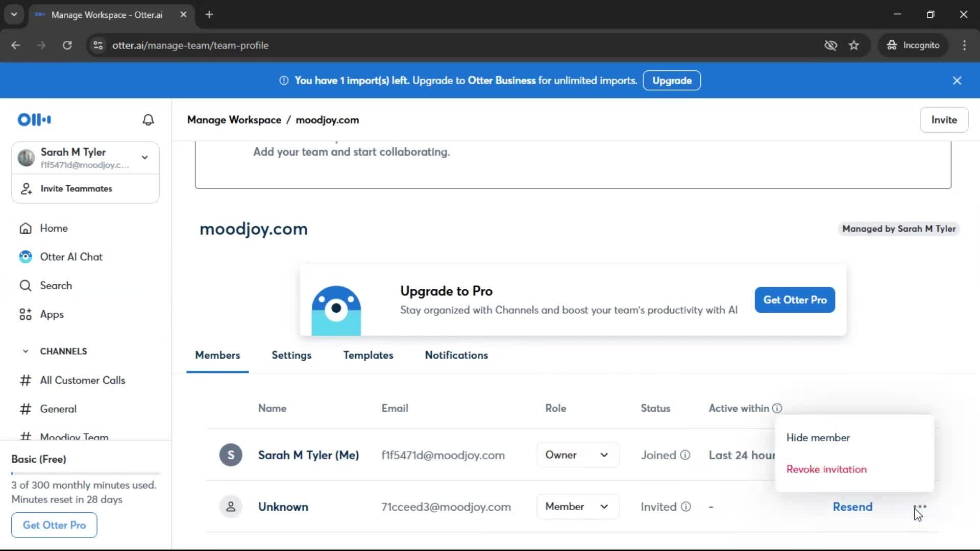
Task: Click the Unknown member name
Action: (283, 507)
